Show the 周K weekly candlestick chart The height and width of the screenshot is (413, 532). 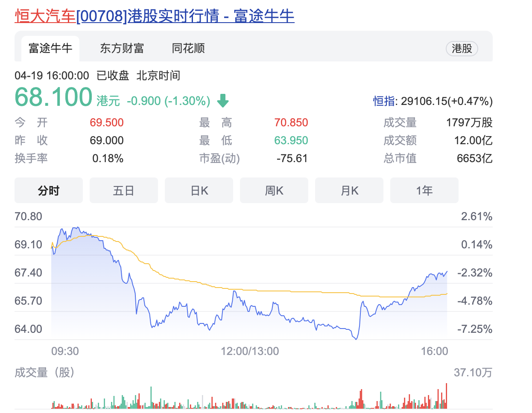pos(274,190)
